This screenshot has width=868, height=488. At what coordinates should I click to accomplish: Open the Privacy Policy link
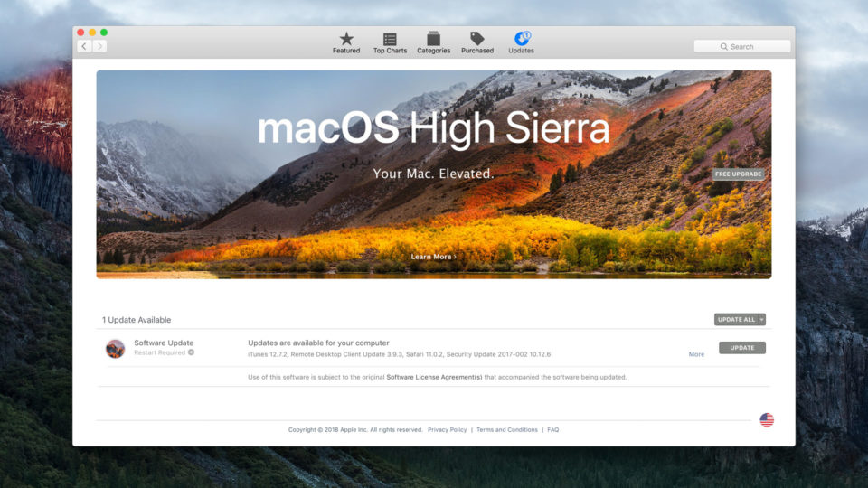pyautogui.click(x=447, y=430)
